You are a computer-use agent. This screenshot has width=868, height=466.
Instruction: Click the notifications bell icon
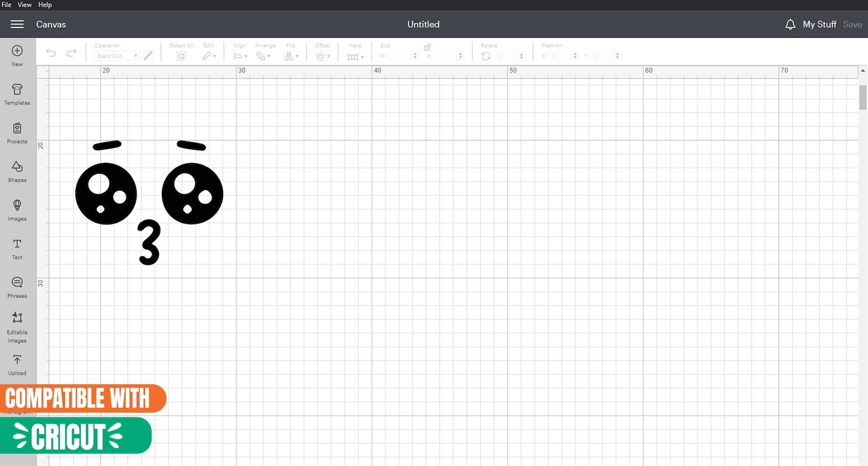(790, 24)
